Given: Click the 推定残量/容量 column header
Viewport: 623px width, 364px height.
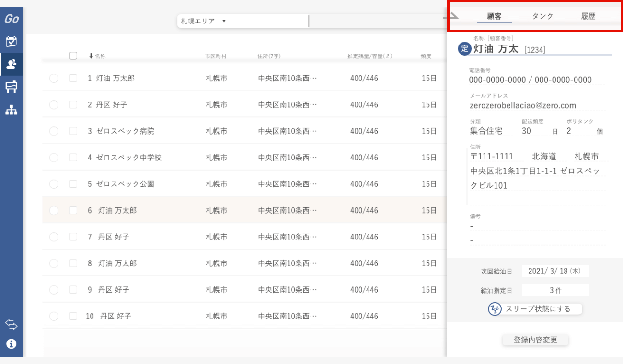Looking at the screenshot, I should pyautogui.click(x=370, y=56).
